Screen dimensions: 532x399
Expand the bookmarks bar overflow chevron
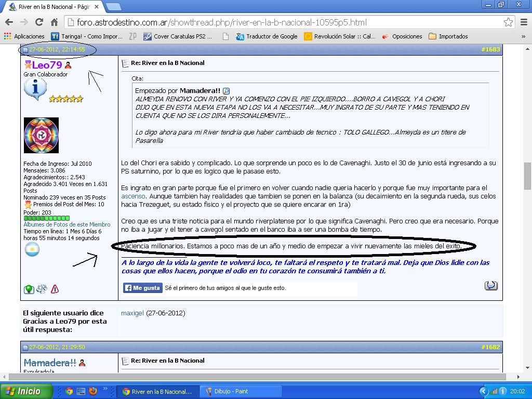pyautogui.click(x=523, y=36)
